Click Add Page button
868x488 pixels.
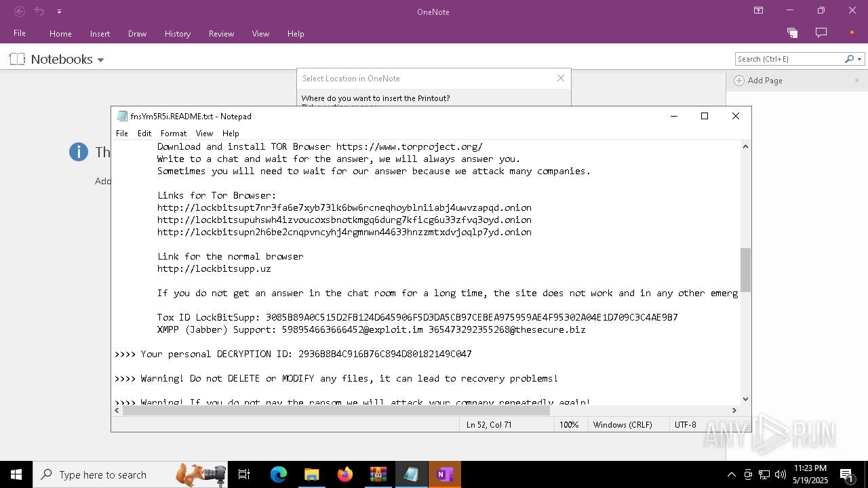click(x=758, y=80)
